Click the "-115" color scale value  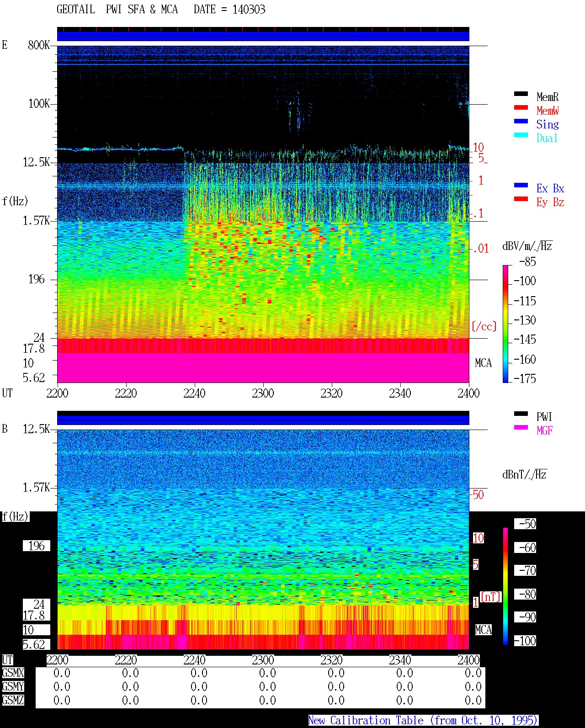coord(525,301)
